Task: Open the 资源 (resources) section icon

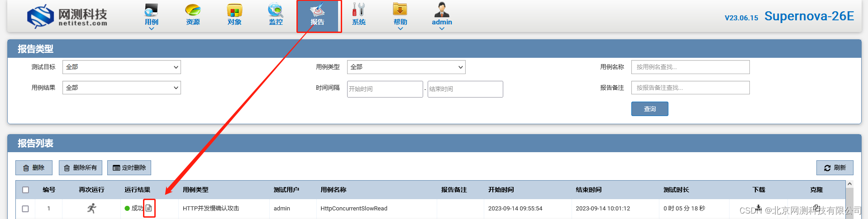Action: (x=193, y=9)
